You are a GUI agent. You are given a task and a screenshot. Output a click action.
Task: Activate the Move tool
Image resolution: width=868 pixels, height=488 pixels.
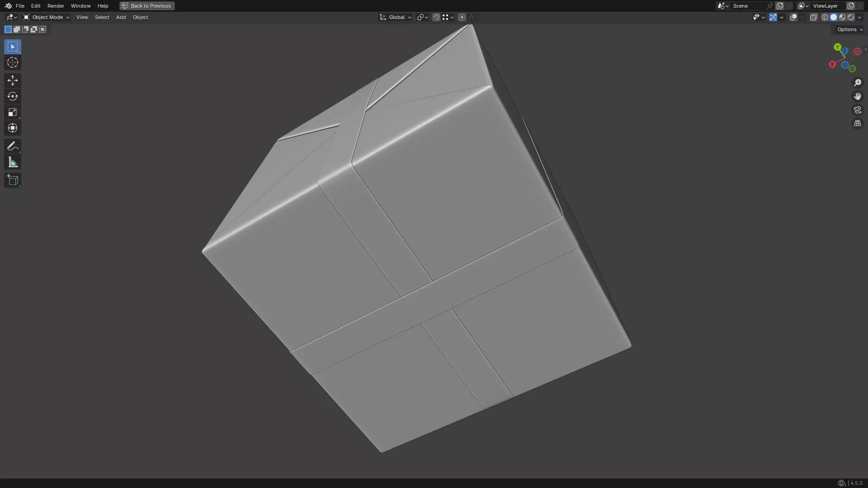12,80
